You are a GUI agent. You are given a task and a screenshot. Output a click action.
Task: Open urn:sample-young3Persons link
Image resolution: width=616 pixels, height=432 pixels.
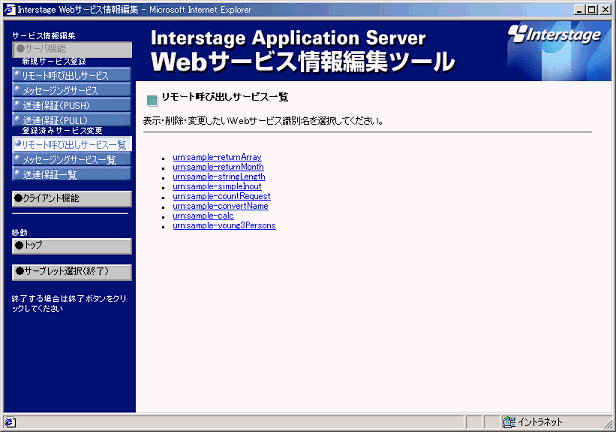[224, 225]
